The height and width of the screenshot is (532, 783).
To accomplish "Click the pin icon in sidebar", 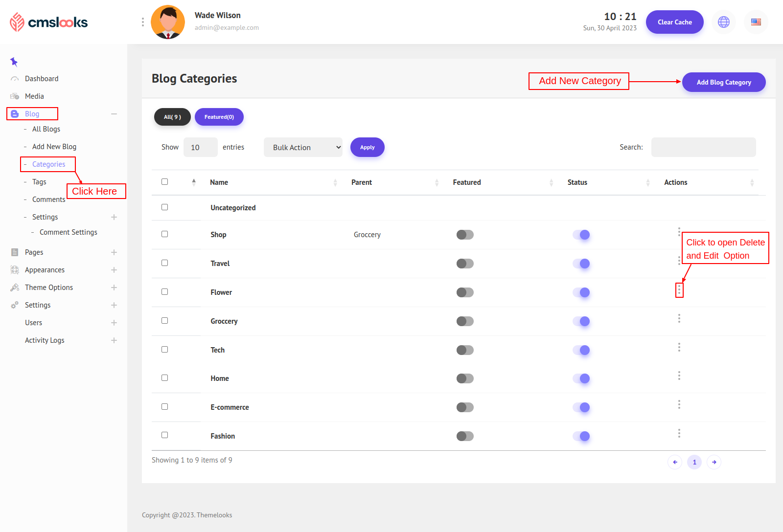I will pyautogui.click(x=14, y=62).
